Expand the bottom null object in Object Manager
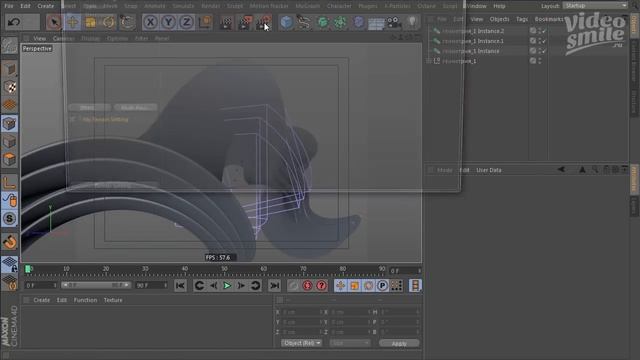Image resolution: width=640 pixels, height=360 pixels. coord(429,61)
